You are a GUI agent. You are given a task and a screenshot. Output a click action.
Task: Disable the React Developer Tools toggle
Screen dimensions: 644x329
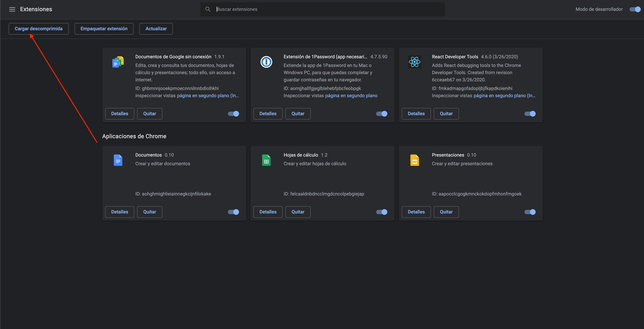click(530, 114)
